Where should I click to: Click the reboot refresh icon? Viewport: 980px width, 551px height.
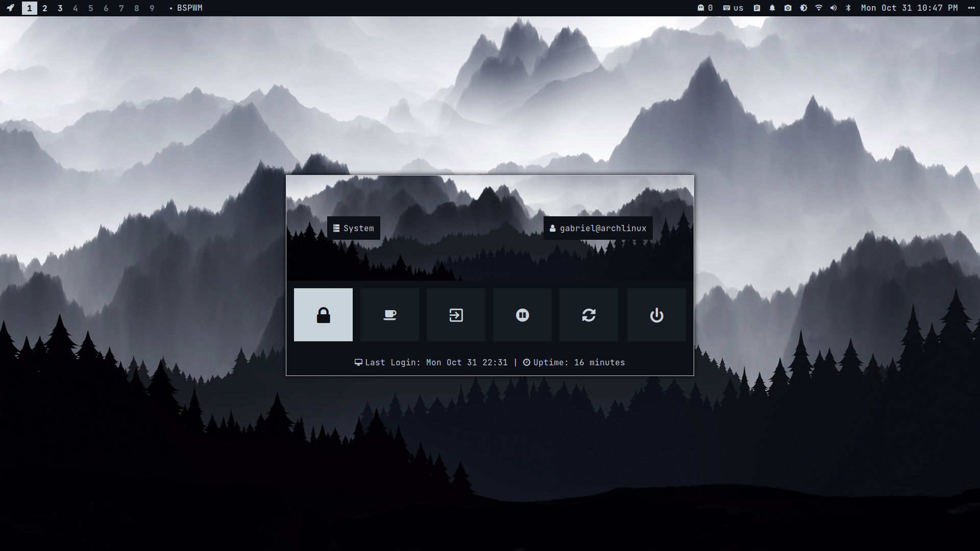point(589,315)
